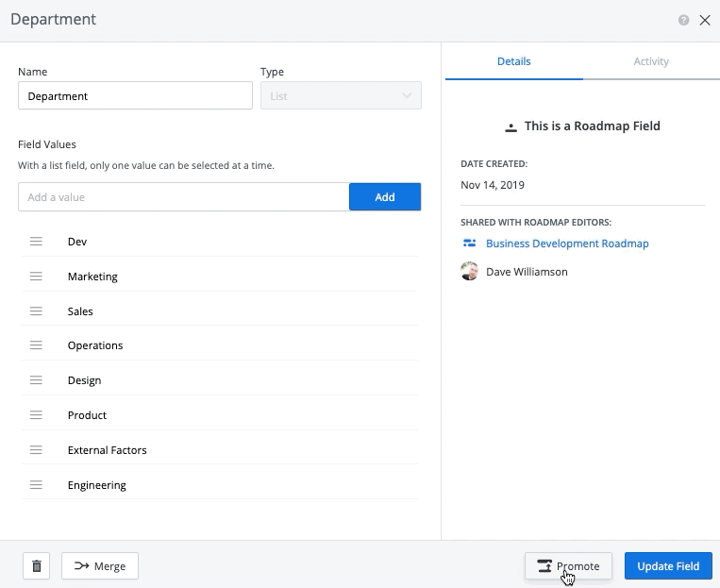Click the help question mark icon
The image size is (720, 588).
tap(683, 20)
